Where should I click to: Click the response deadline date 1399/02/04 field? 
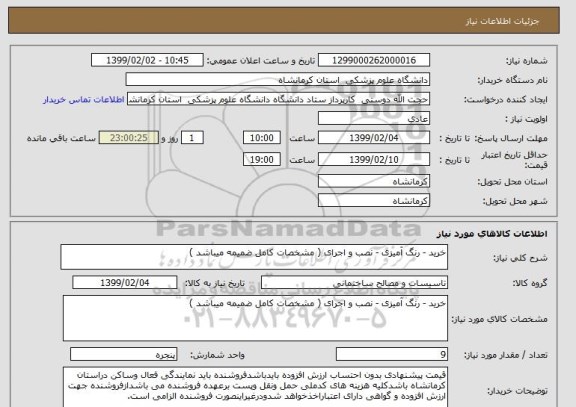pos(374,138)
